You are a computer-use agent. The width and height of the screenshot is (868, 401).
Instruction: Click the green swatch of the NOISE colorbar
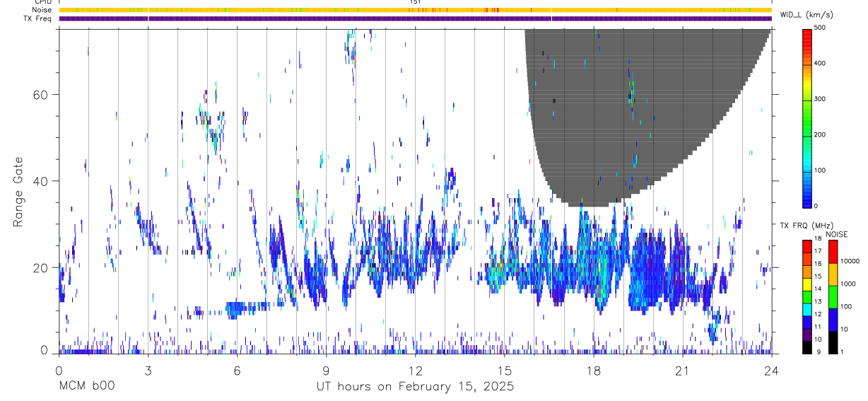point(832,297)
